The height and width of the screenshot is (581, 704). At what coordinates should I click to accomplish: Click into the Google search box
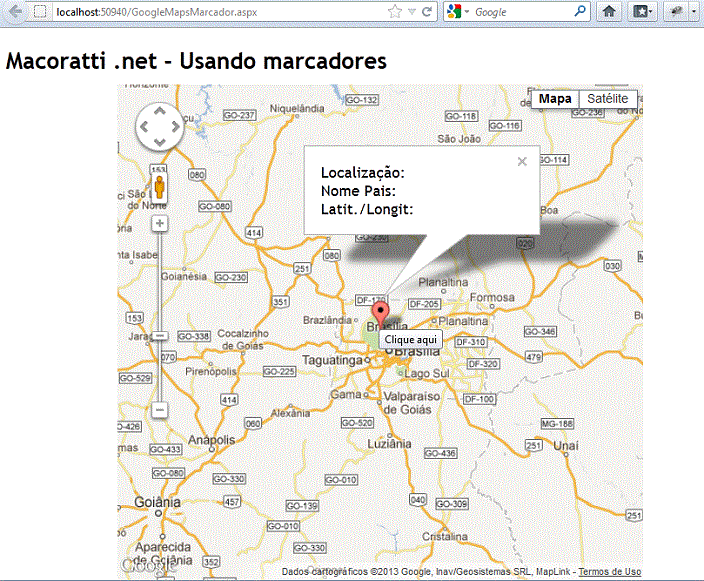pos(520,12)
